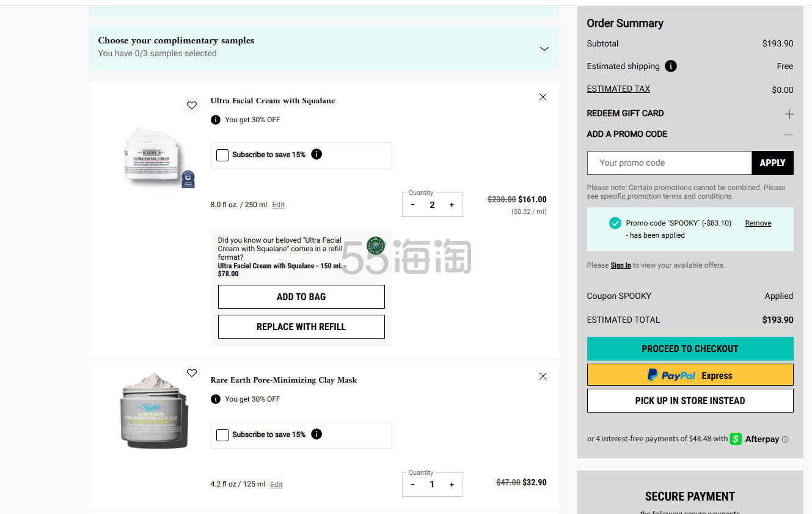
Task: Edit the Ultra Facial Cream 250 ml size
Action: (x=278, y=205)
